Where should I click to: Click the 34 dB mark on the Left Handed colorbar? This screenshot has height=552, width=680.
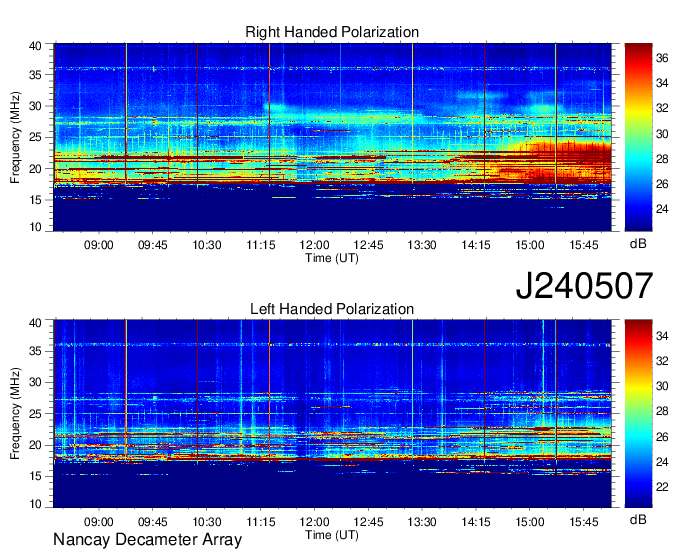pos(662,336)
